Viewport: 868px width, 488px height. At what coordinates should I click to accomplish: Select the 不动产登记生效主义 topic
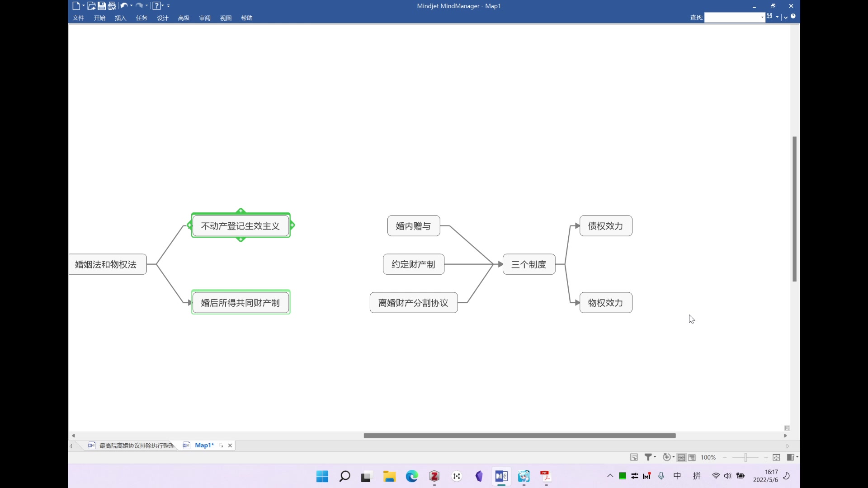(x=241, y=226)
